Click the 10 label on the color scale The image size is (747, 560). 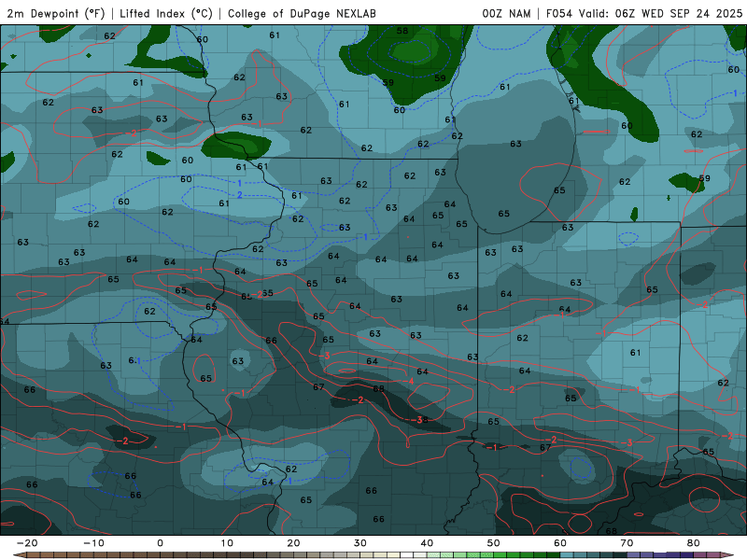227,543
